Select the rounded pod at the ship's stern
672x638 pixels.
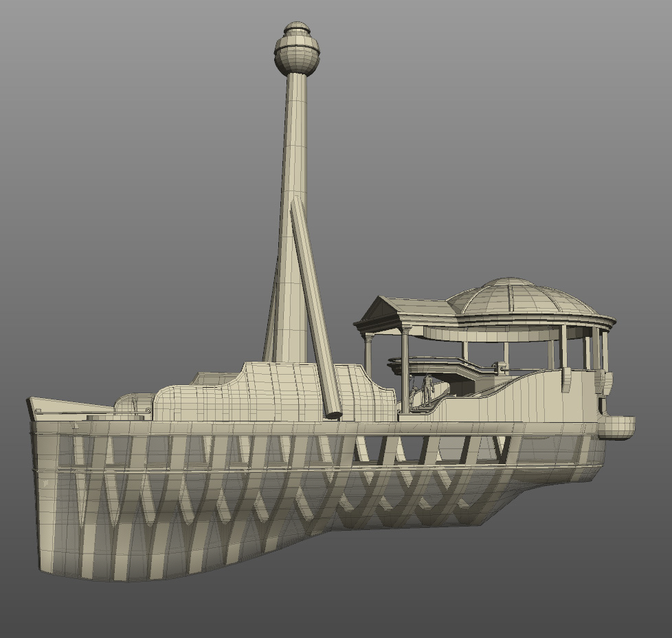tap(616, 428)
